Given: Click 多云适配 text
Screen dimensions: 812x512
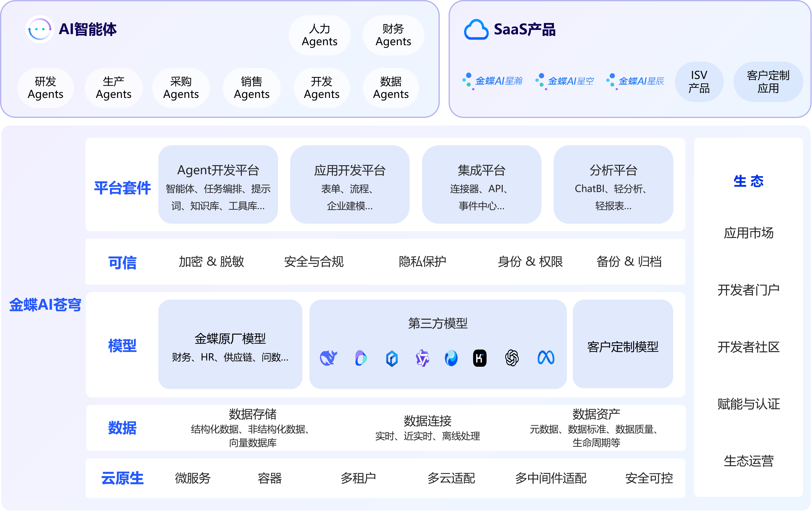Looking at the screenshot, I should click(x=451, y=478).
